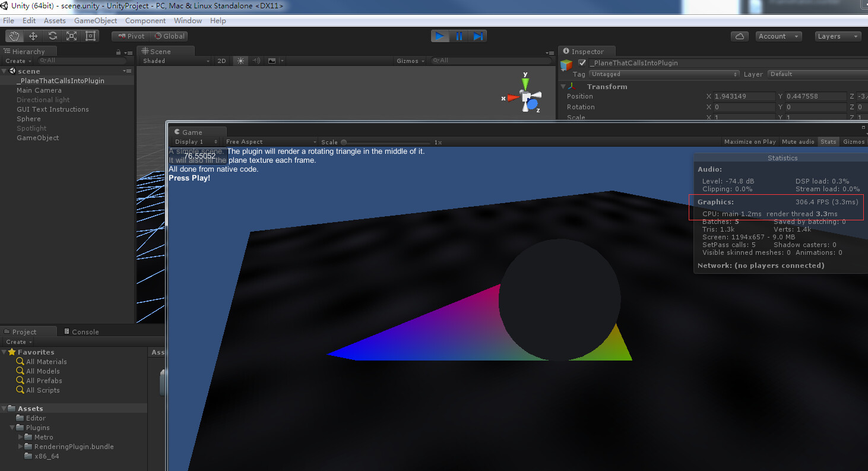
Task: Toggle 2D mode in the Scene view
Action: pyautogui.click(x=221, y=60)
